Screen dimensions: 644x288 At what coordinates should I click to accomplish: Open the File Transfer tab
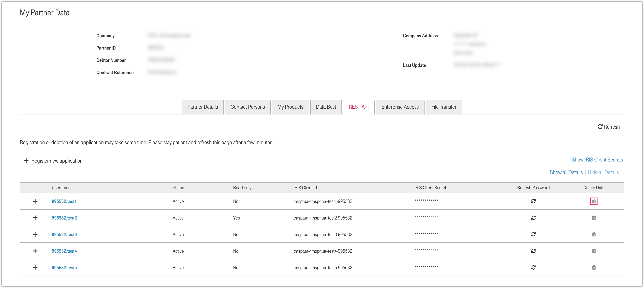coord(443,107)
